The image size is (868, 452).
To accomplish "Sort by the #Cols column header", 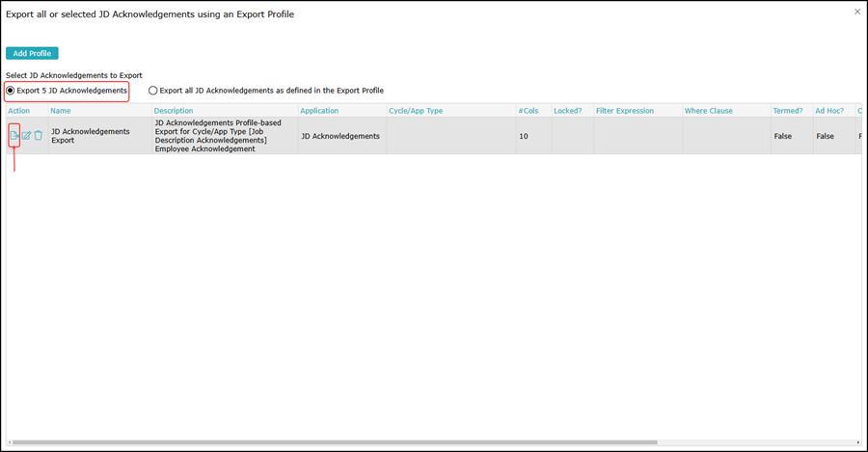I will tap(529, 111).
